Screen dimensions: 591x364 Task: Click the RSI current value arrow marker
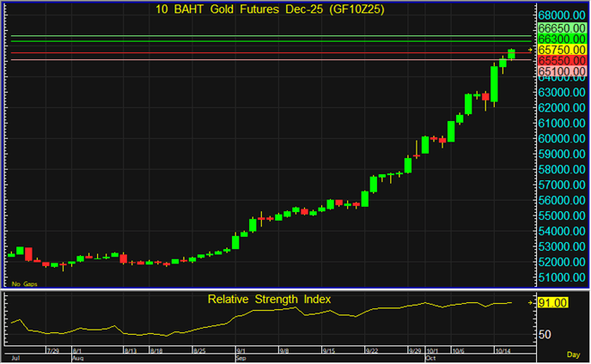[x=530, y=302]
